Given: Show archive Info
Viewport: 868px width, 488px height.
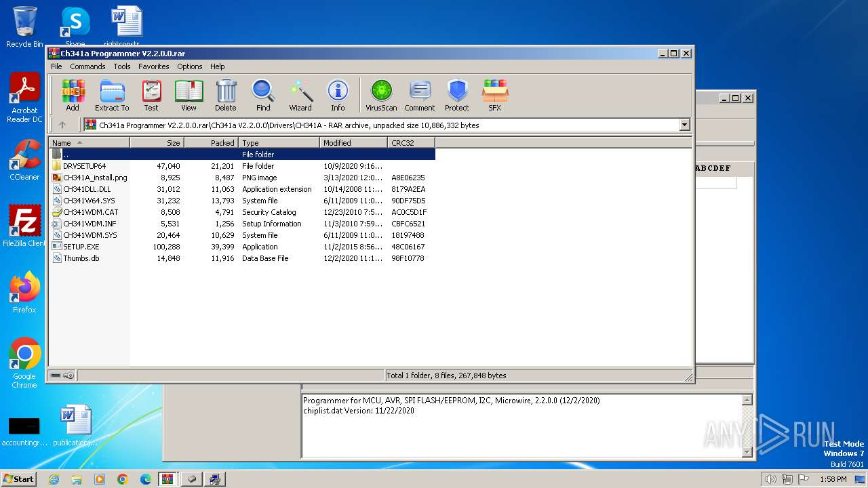Looking at the screenshot, I should [x=338, y=96].
